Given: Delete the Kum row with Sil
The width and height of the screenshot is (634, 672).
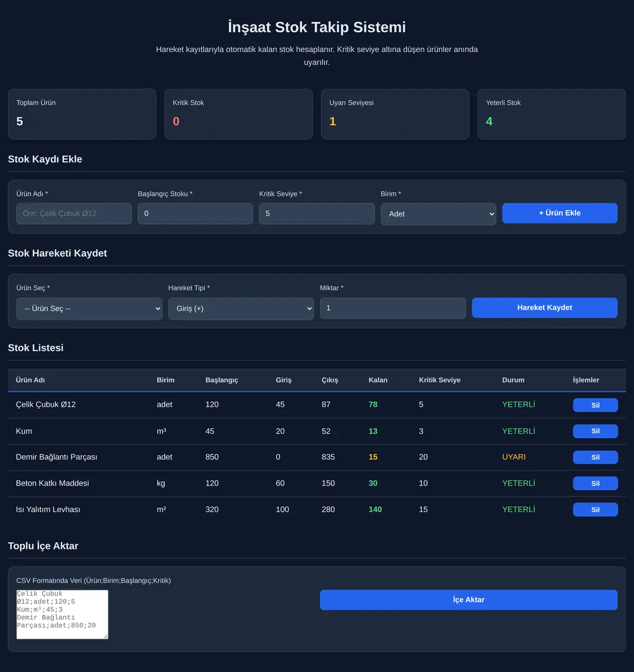Looking at the screenshot, I should click(595, 431).
